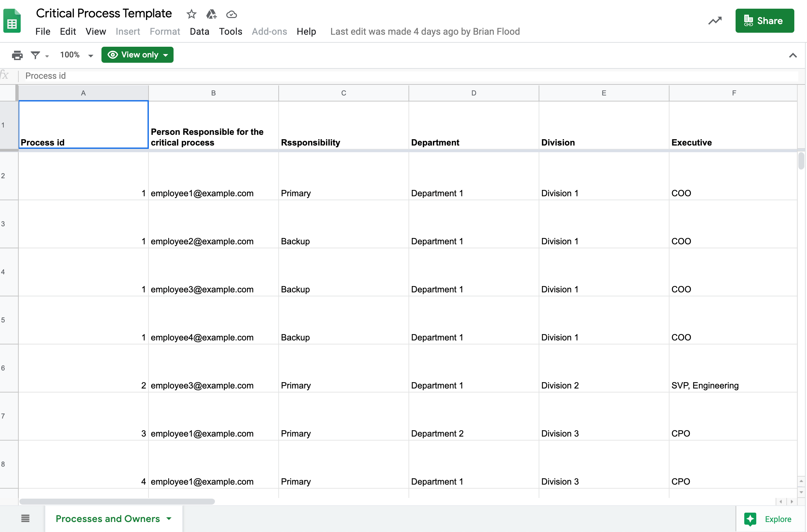
Task: Open the Help menu
Action: (x=306, y=32)
